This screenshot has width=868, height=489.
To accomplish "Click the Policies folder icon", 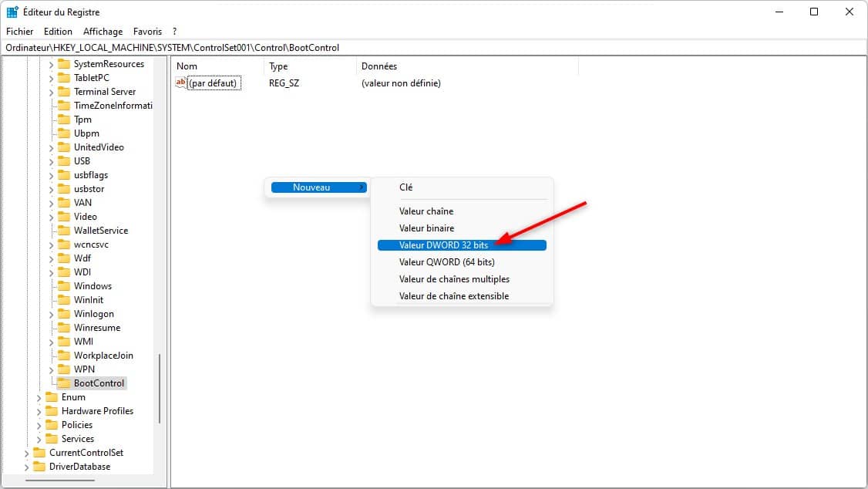I will tap(52, 425).
